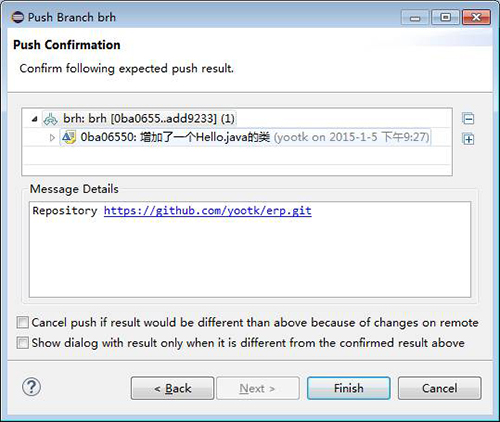The height and width of the screenshot is (422, 500).
Task: Minimize the Push Branch dialog
Action: click(415, 17)
